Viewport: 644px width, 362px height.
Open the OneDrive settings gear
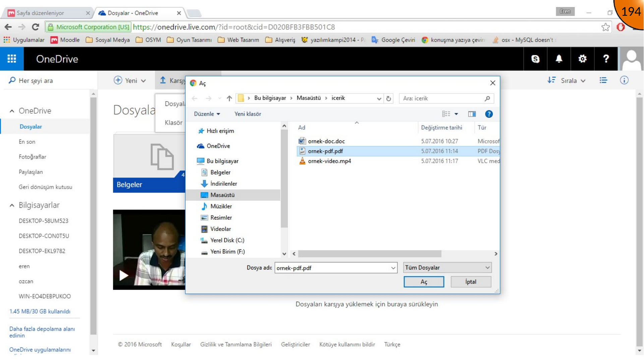coord(582,59)
